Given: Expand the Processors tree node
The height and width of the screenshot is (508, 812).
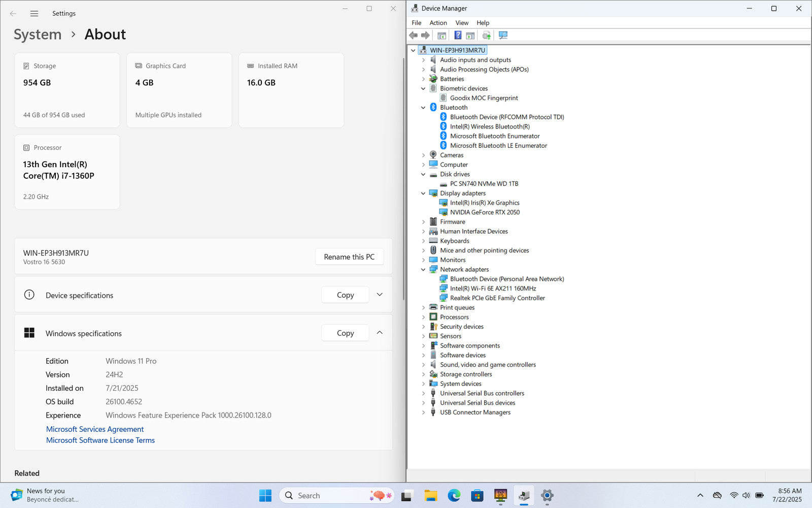Looking at the screenshot, I should 423,317.
